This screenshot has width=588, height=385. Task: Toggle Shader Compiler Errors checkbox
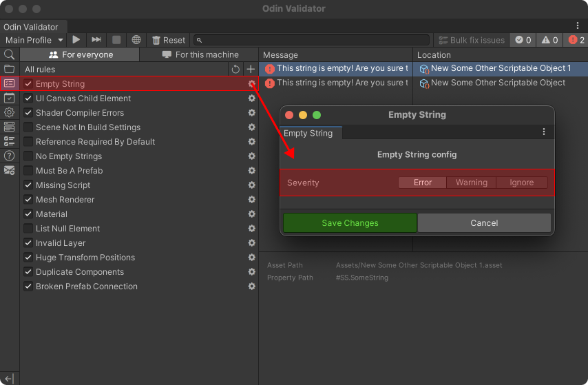28,112
